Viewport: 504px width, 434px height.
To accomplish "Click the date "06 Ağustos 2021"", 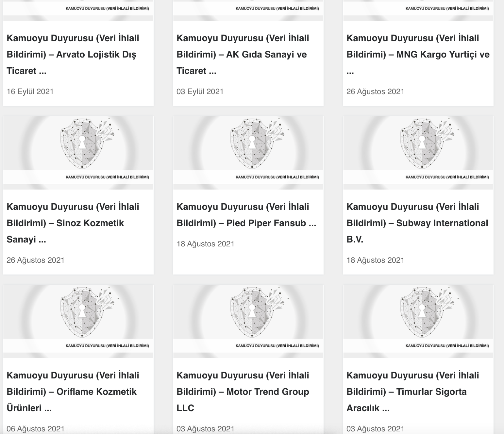I will [x=36, y=429].
